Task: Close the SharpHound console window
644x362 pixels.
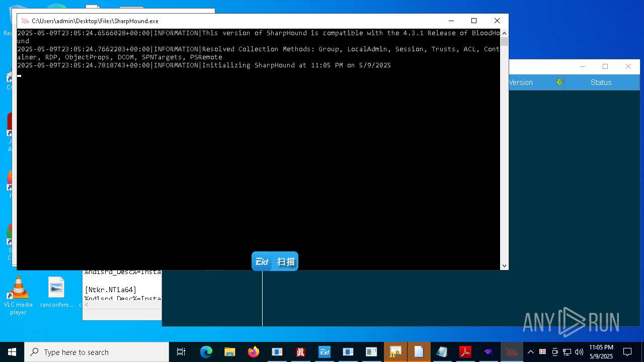Action: (x=497, y=21)
